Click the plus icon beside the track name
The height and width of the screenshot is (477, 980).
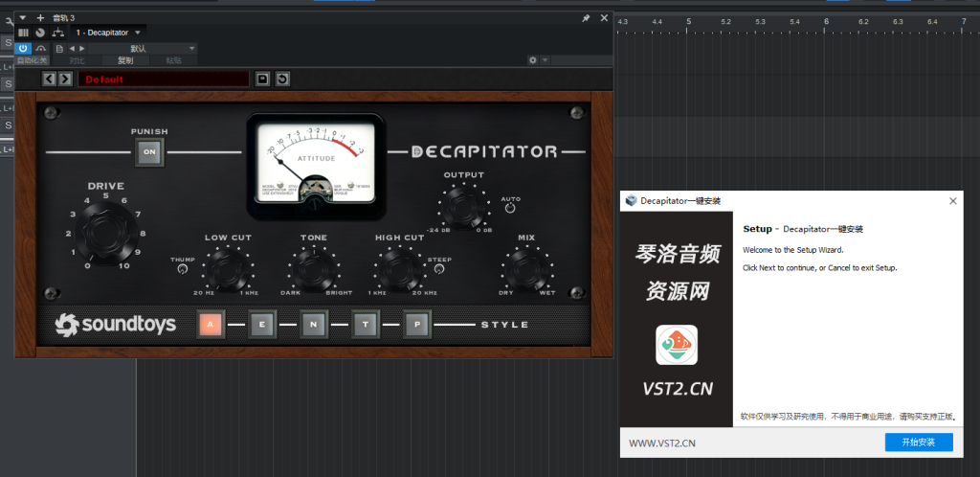tap(40, 17)
